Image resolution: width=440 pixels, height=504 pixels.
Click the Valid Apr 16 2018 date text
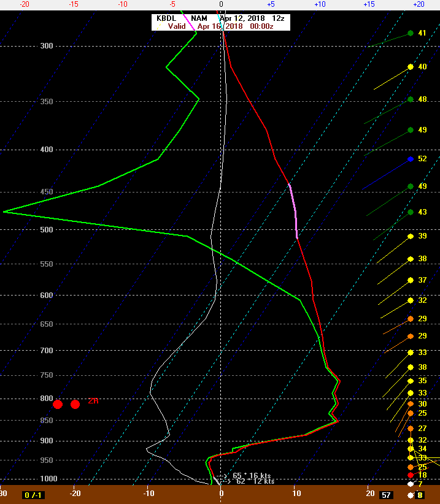[x=220, y=26]
